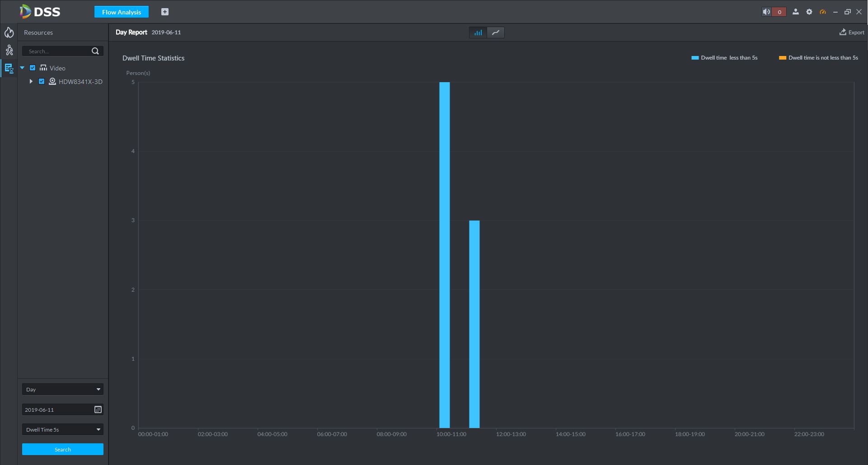Open the user account icon

tap(796, 12)
